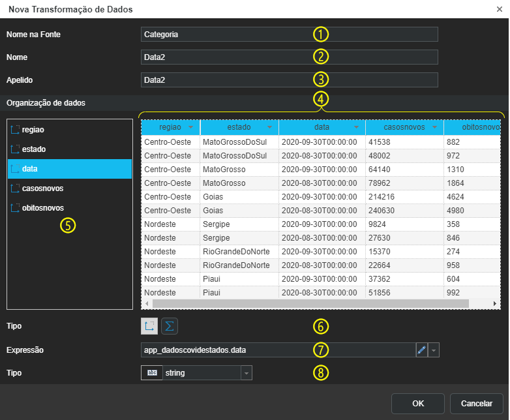Click the dimension icon beside casosnovos
Viewport: 510px width, 420px height.
click(x=15, y=188)
